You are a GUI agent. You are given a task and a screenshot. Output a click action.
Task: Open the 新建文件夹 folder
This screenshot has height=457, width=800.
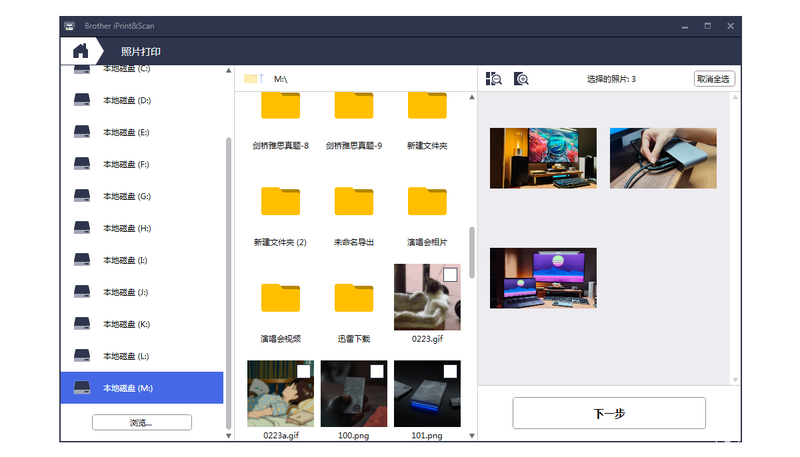427,106
